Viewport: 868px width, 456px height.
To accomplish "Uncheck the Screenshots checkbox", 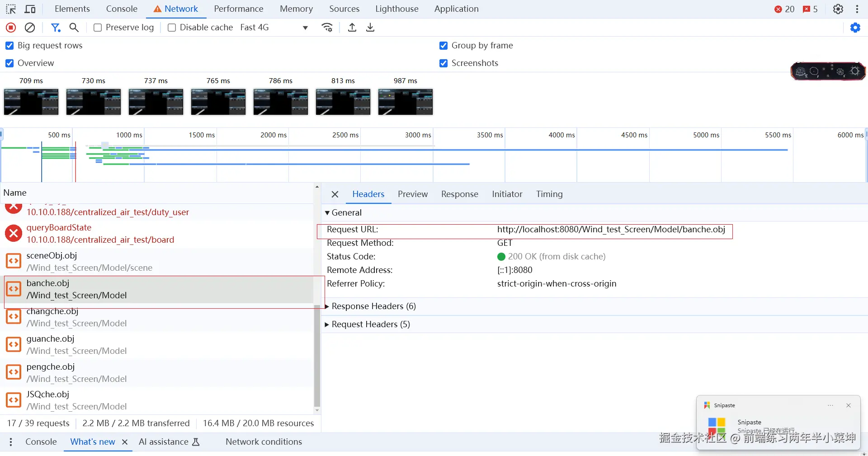I will coord(443,63).
